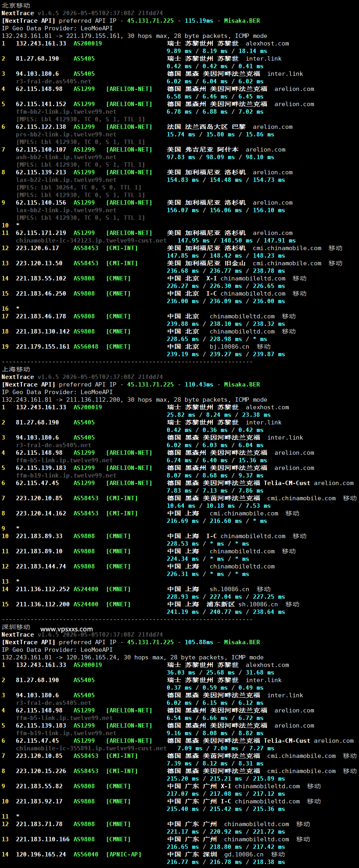359x868 pixels.
Task: Click hop IP 221.183.89.33
Action: click(x=39, y=536)
